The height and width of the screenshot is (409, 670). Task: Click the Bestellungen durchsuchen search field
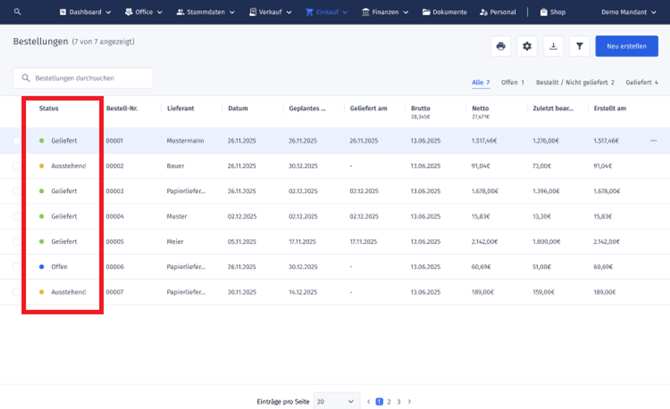click(84, 78)
